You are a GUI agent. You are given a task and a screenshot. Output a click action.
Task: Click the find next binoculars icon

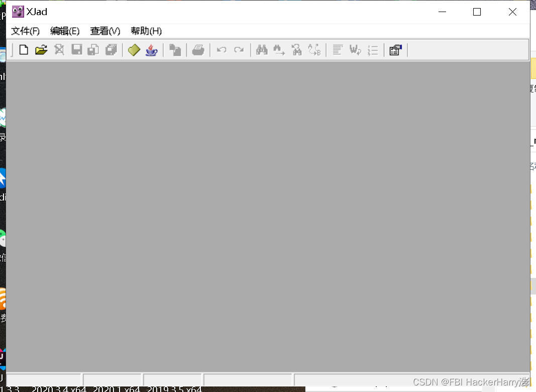(279, 50)
